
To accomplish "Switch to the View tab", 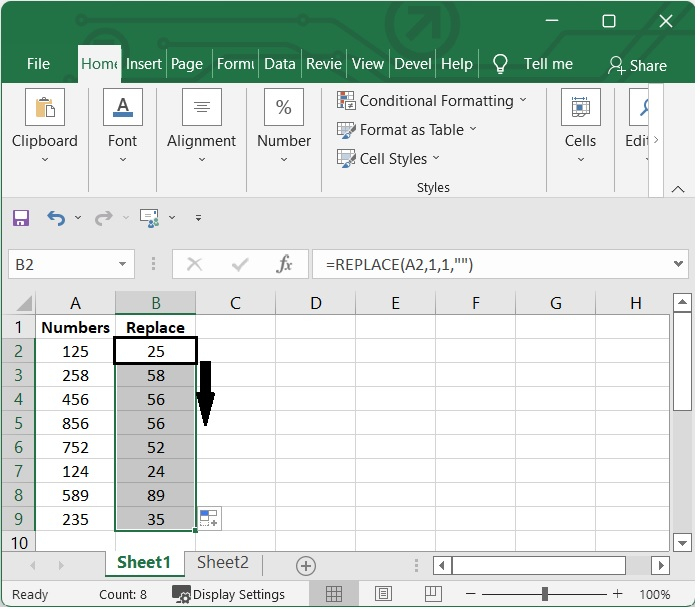I will [367, 64].
